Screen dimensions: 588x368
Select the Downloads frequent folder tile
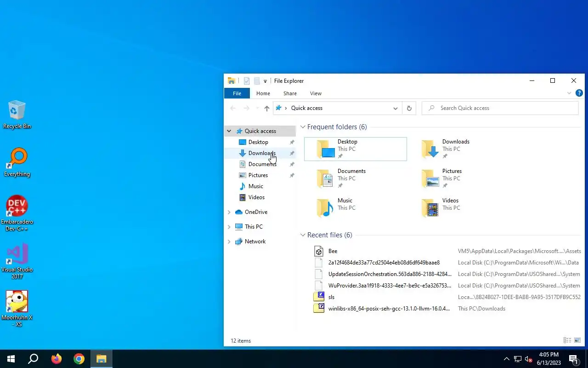[x=460, y=149]
